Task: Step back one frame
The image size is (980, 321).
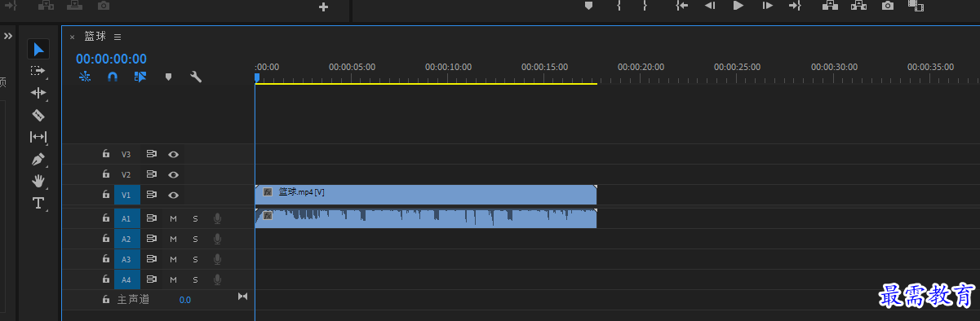Action: 710,6
